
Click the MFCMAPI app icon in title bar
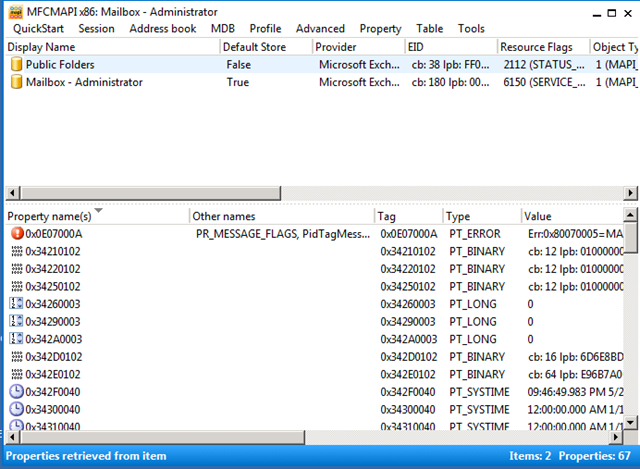click(x=16, y=12)
